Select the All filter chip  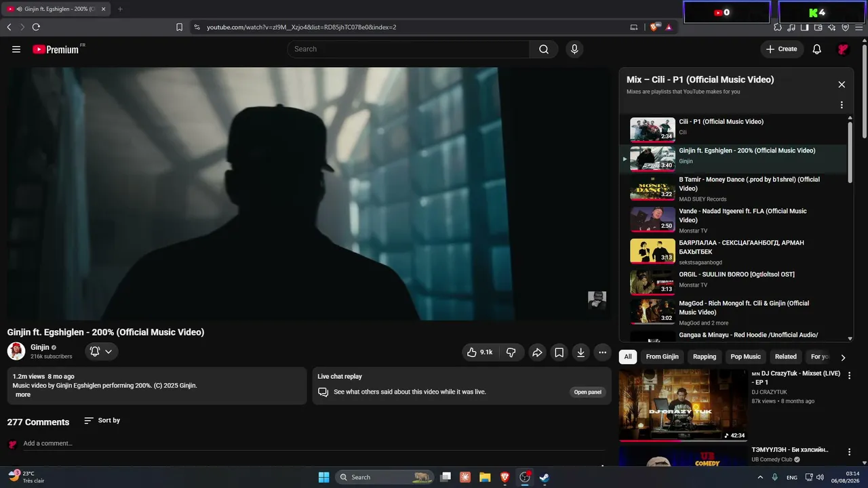pos(628,357)
